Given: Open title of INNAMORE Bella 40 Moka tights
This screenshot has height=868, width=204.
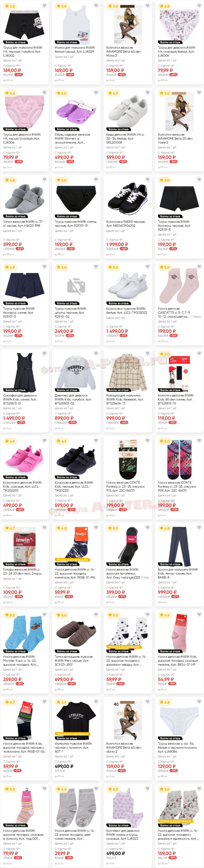Looking at the screenshot, I should [x=124, y=52].
